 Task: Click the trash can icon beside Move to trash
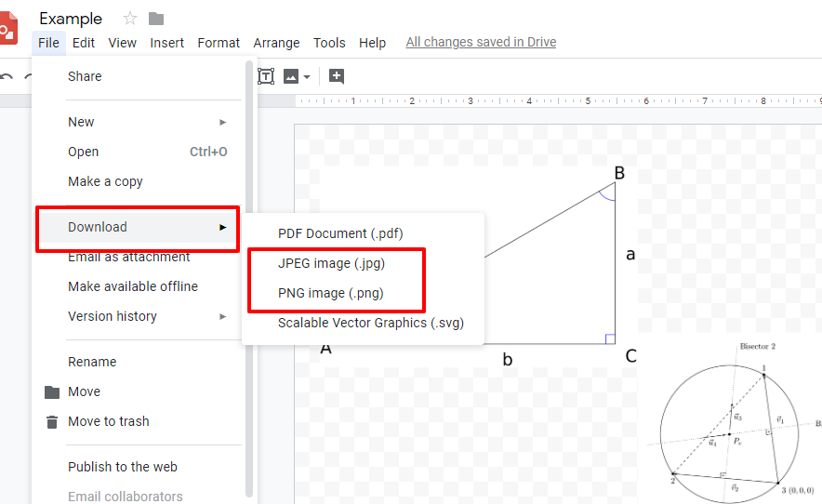[x=52, y=421]
